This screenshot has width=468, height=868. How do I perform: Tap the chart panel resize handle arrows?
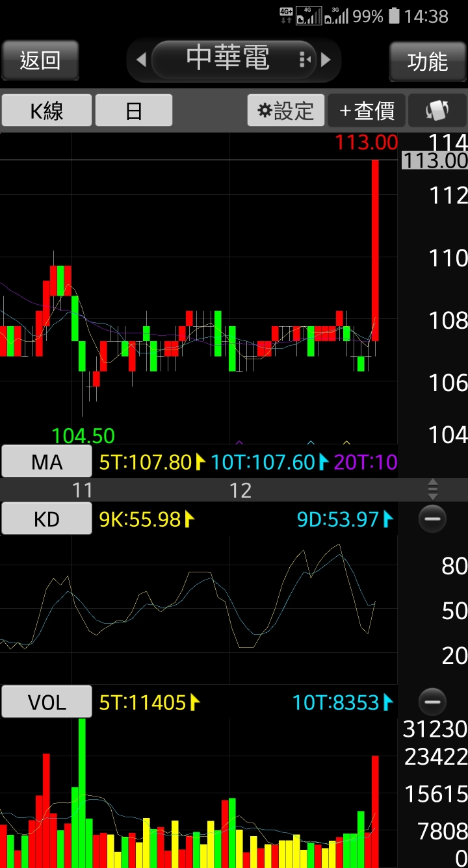[433, 489]
